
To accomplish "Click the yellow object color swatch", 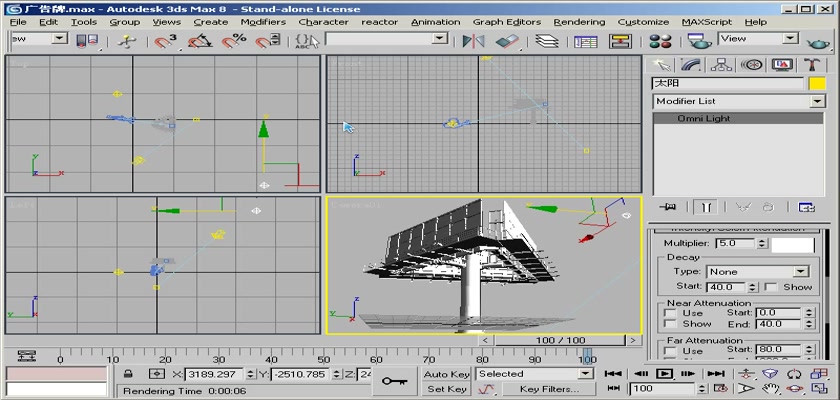I will (x=817, y=83).
